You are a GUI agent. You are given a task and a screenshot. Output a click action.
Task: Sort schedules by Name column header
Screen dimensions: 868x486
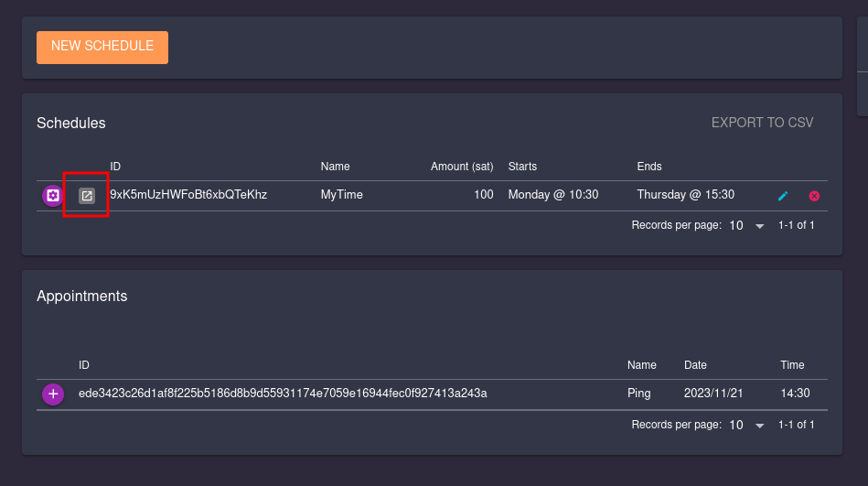pyautogui.click(x=335, y=167)
